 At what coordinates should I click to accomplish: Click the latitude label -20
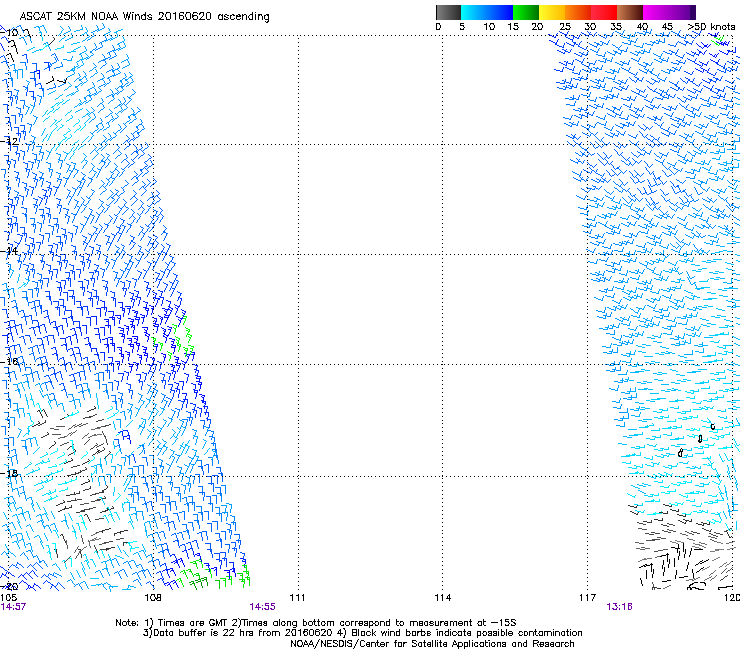click(x=10, y=586)
